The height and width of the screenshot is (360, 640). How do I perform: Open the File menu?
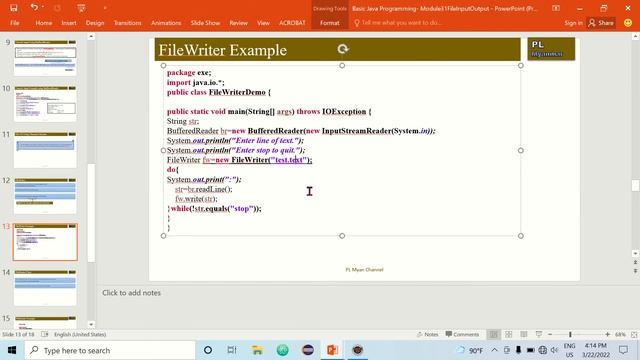coord(15,23)
